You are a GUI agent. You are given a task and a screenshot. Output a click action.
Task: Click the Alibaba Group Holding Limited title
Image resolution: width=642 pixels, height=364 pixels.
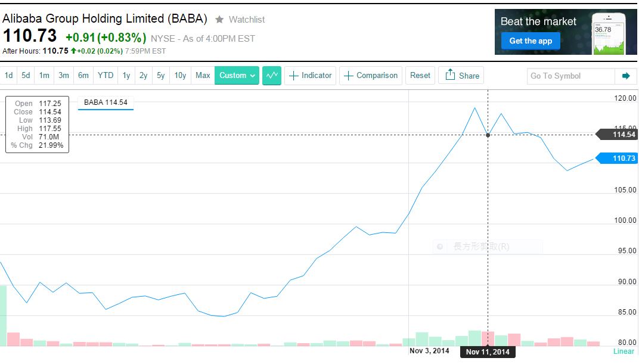point(105,18)
